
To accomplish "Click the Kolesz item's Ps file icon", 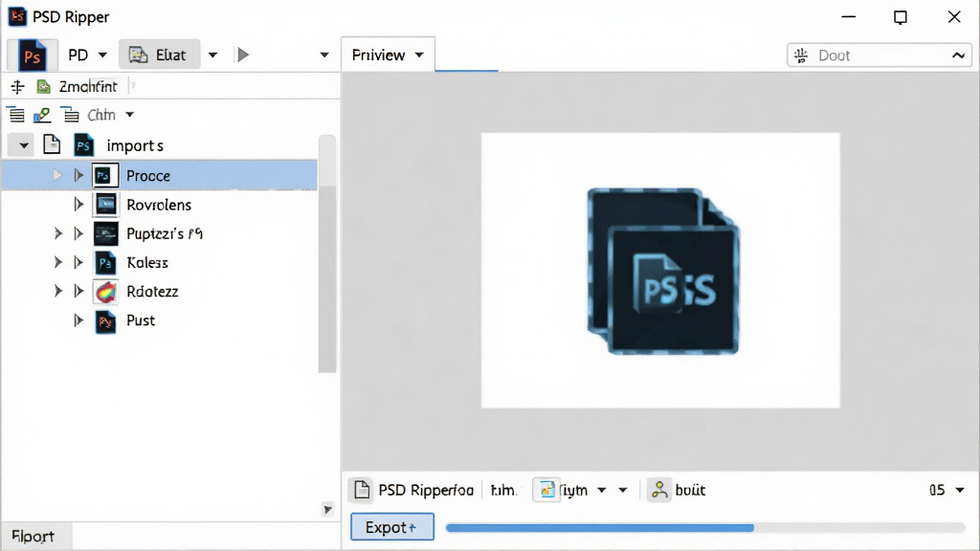I will (x=105, y=262).
